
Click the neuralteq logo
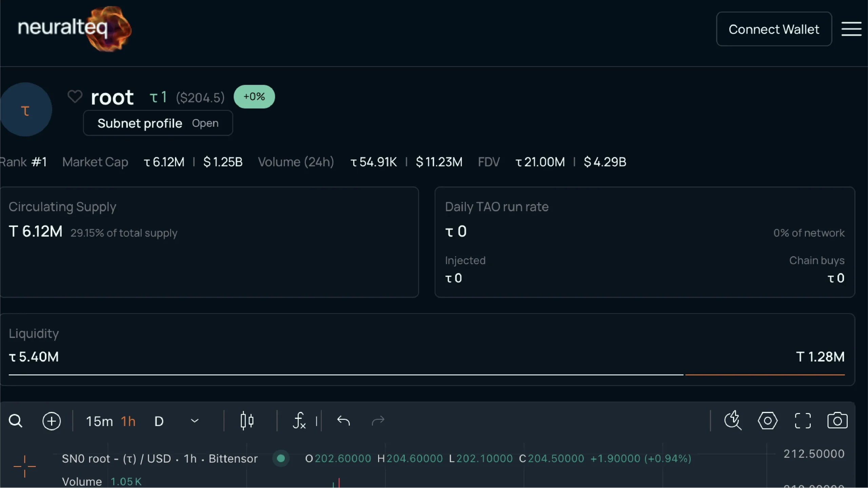[75, 29]
